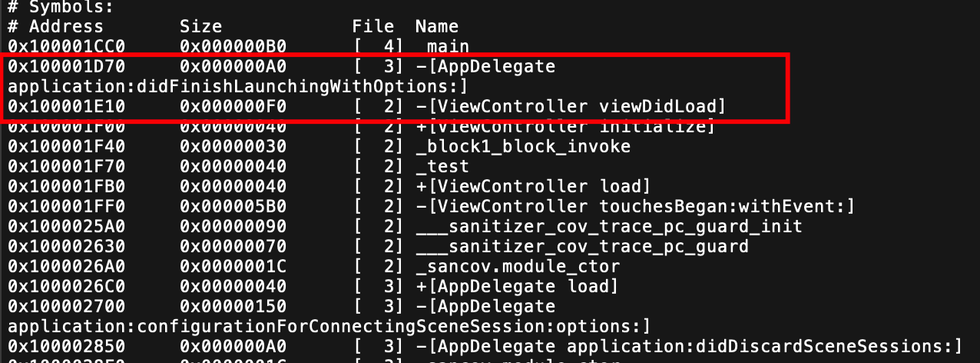
Task: Select didDiscardSceneSessions: symbol line
Action: (x=485, y=346)
